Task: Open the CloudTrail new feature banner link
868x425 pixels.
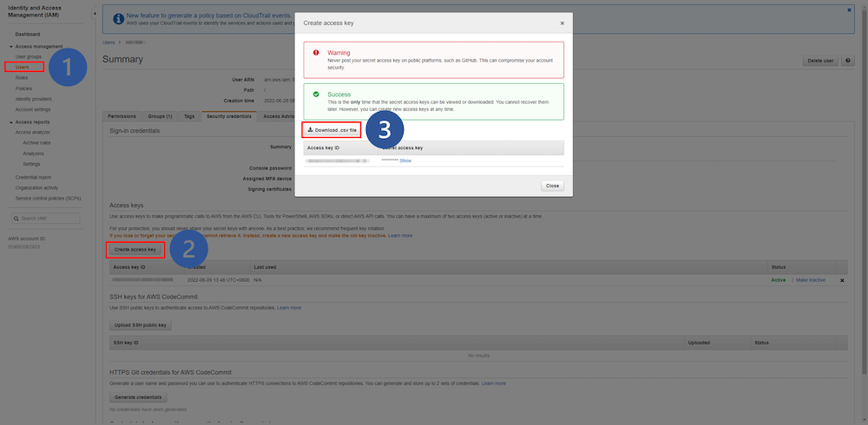Action: [209, 16]
